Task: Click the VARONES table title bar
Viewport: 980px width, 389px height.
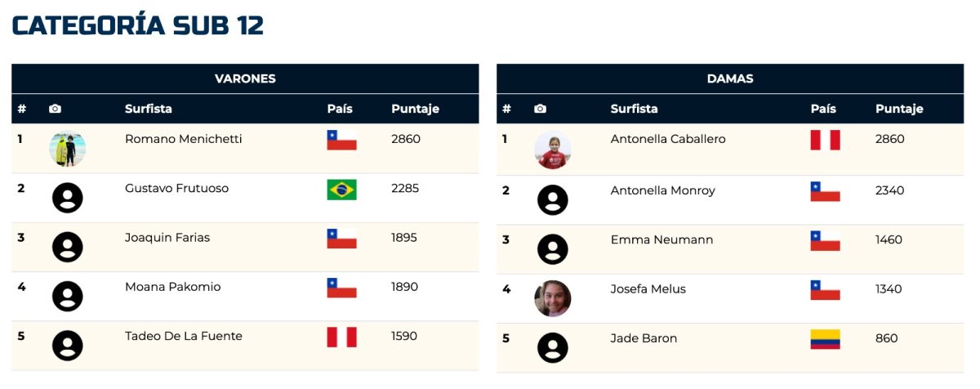Action: pos(245,79)
